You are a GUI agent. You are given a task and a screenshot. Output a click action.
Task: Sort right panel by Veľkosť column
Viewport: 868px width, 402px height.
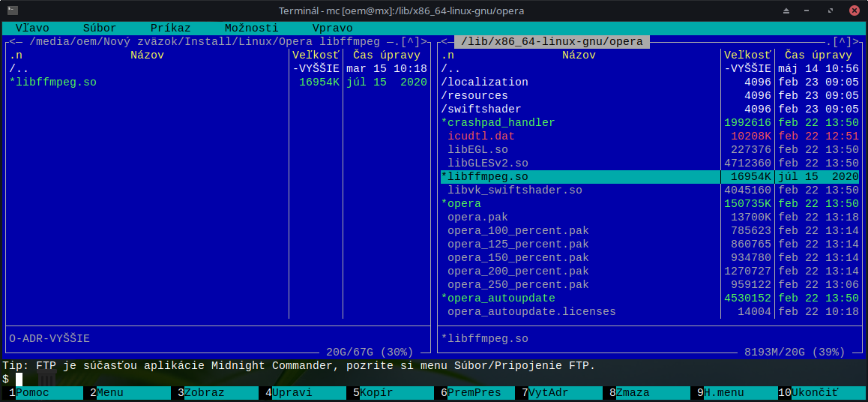[747, 55]
